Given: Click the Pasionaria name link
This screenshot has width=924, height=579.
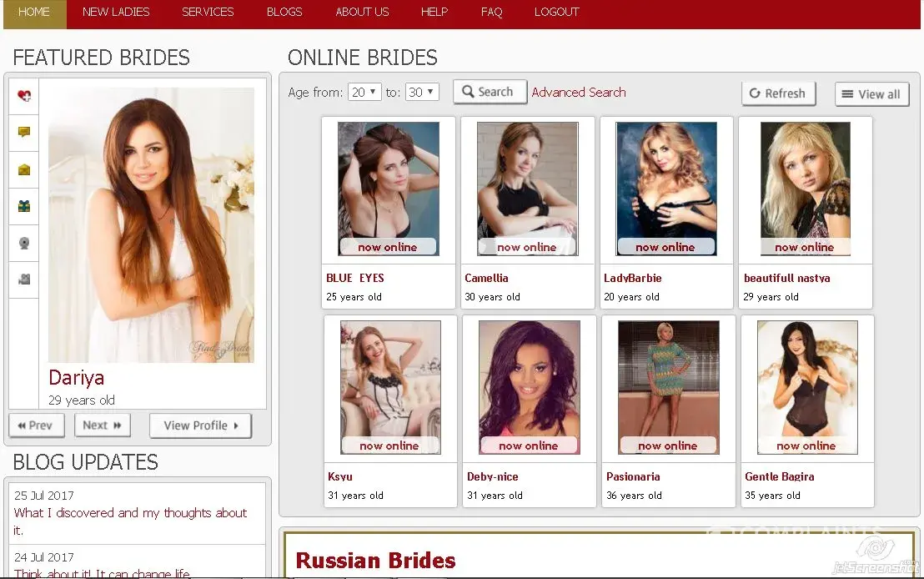Looking at the screenshot, I should pos(633,476).
